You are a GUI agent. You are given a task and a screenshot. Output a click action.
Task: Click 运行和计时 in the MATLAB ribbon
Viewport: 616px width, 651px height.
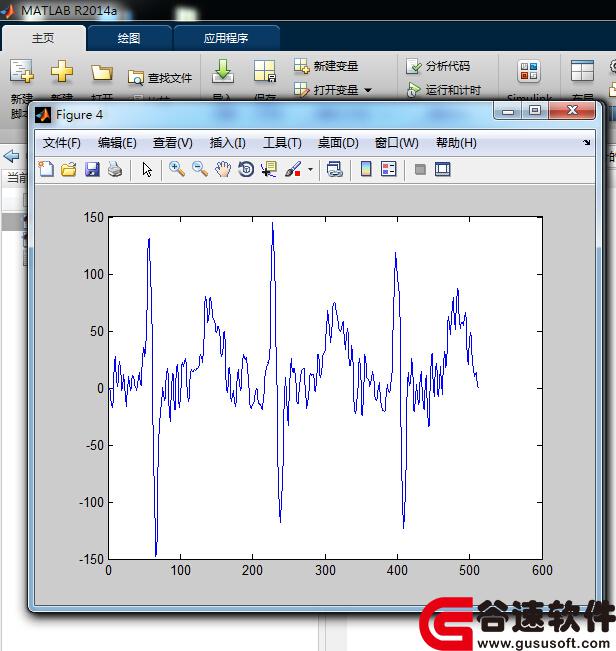[443, 90]
